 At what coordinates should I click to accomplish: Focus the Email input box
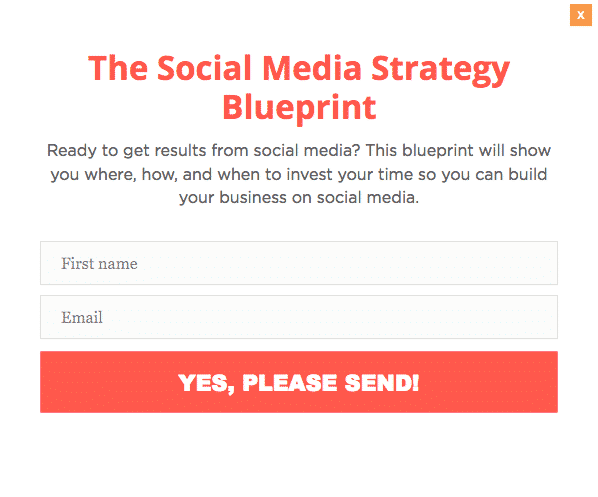coord(299,317)
